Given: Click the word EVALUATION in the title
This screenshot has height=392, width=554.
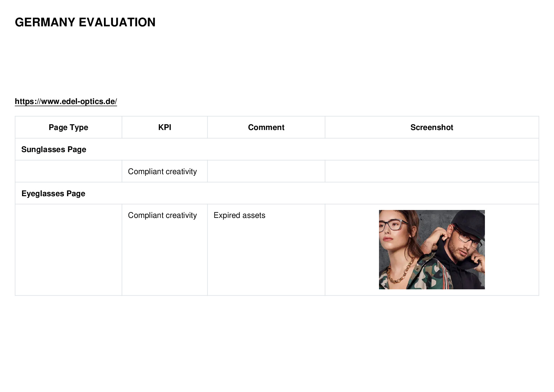Looking at the screenshot, I should click(117, 22).
